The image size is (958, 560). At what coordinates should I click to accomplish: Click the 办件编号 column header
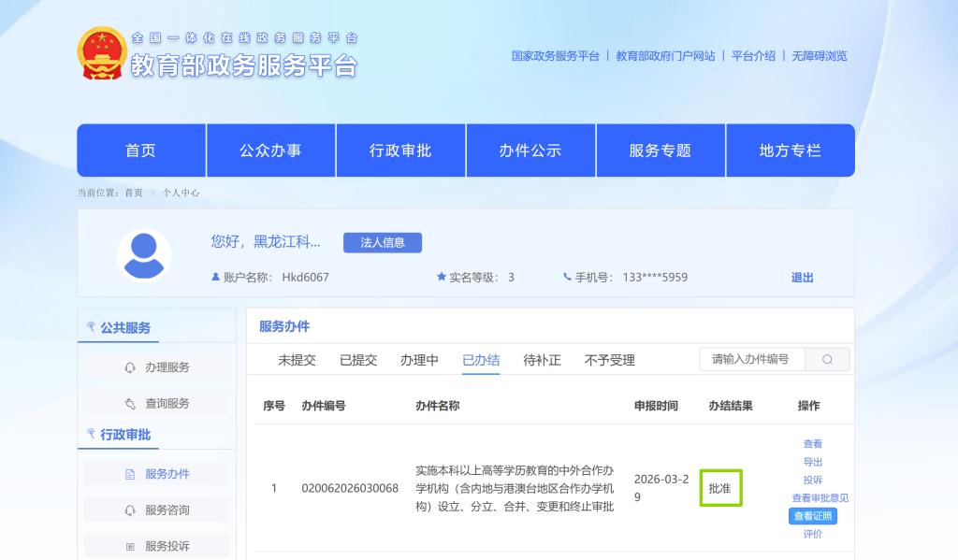[x=323, y=406]
